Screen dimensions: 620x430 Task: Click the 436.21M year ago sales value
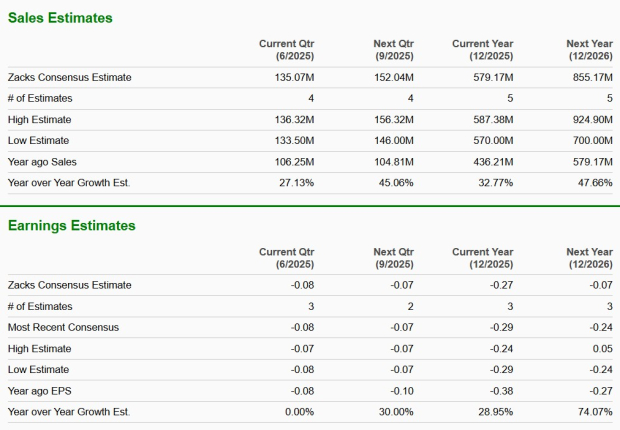tap(491, 161)
